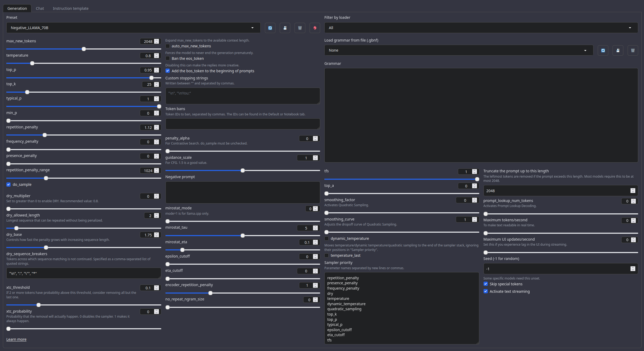Open the Filter by loader dropdown
Screen dimensions: 644x351
point(480,28)
